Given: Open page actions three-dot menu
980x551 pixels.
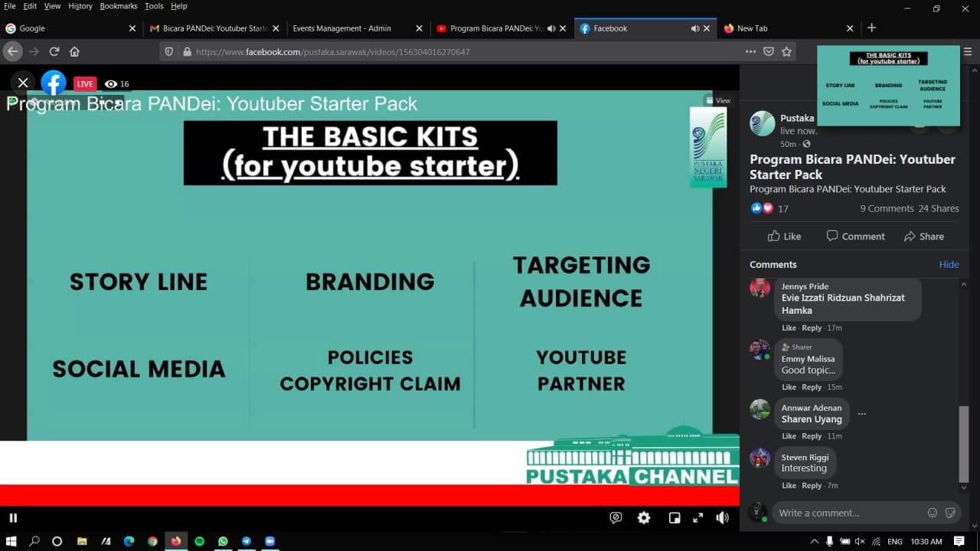Looking at the screenshot, I should pyautogui.click(x=750, y=52).
